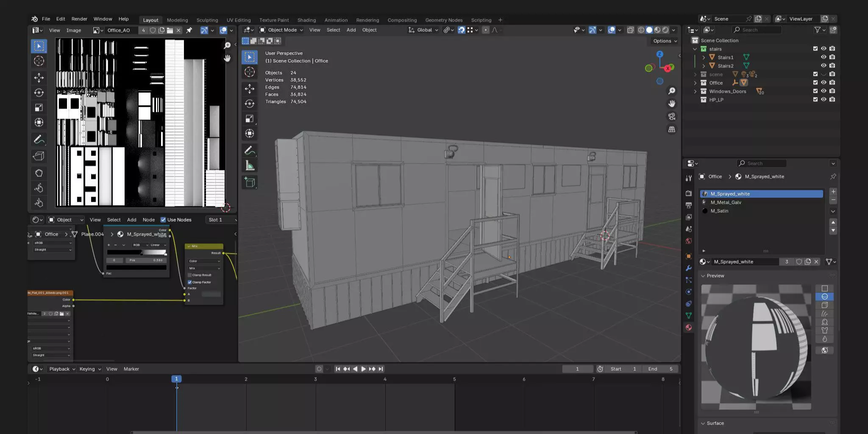Pick the Pinch tool in the image editor toolbar

click(39, 203)
